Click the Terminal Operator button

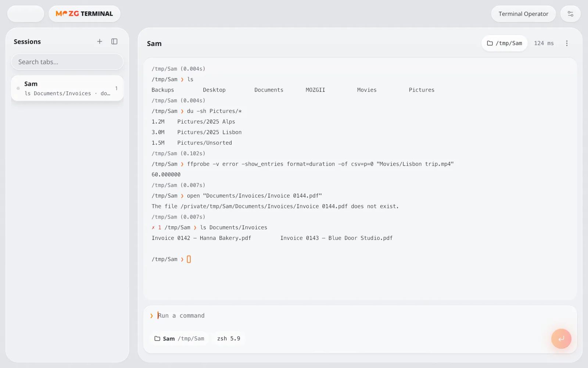click(523, 14)
